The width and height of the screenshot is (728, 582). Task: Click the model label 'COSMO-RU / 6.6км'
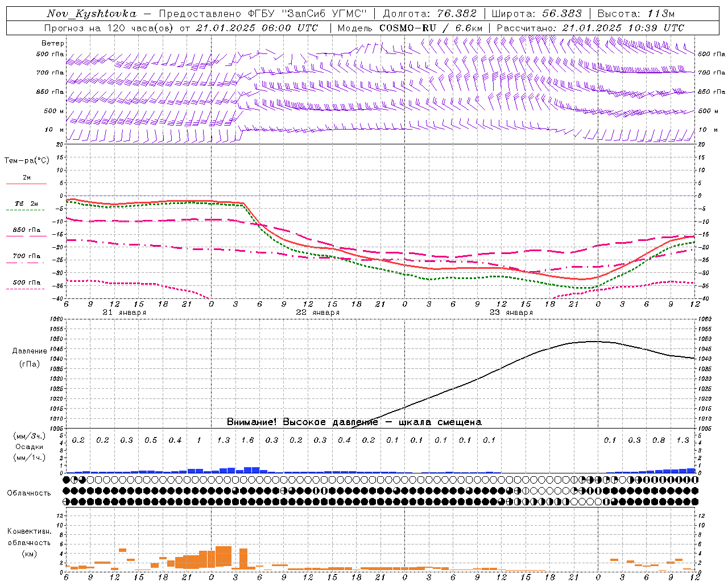coord(431,28)
